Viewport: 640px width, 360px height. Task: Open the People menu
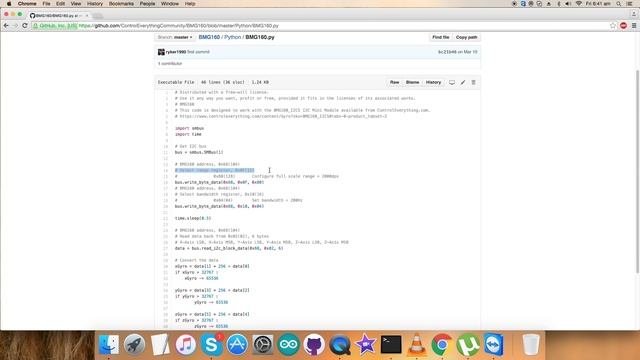(147, 4)
